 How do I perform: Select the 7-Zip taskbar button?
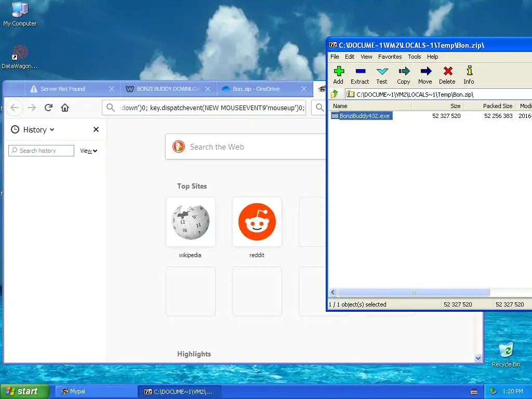click(180, 392)
